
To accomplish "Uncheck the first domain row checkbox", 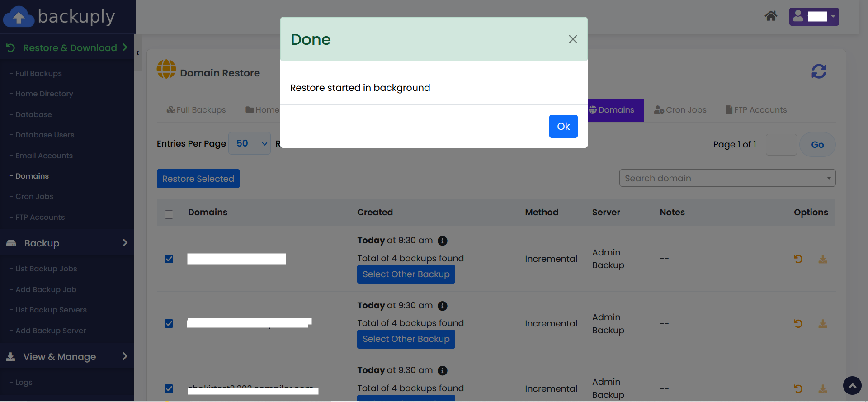I will 169,259.
